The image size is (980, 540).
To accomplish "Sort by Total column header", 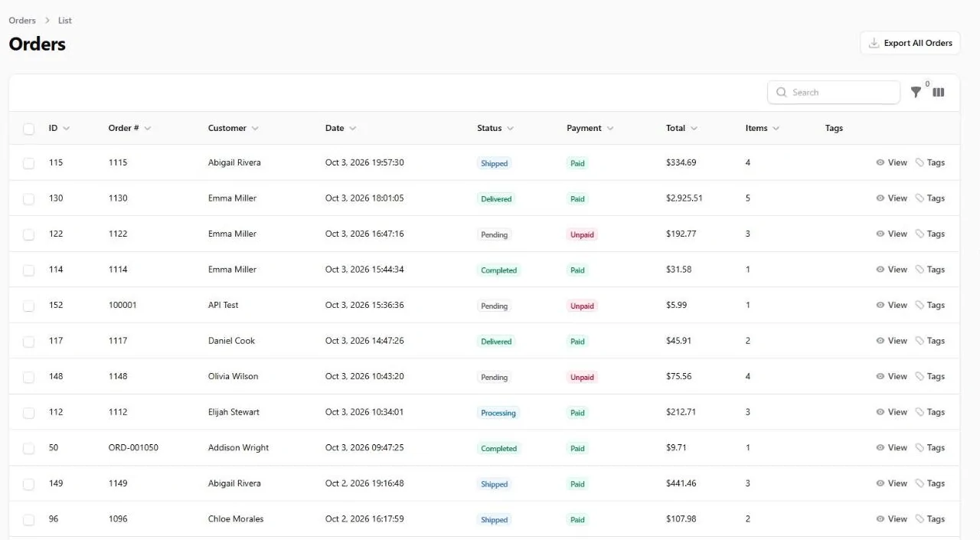I will coord(681,128).
